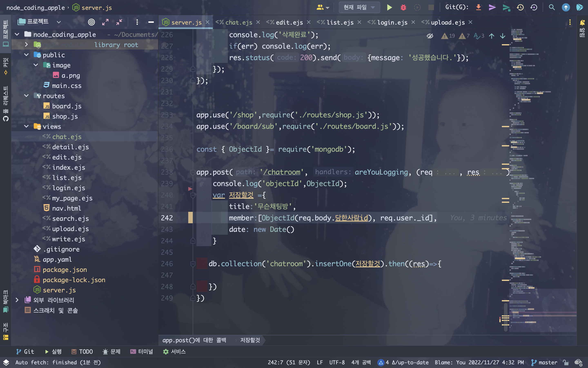Open the 서비스 (Services) tool window
Image resolution: width=588 pixels, height=368 pixels.
[x=174, y=351]
